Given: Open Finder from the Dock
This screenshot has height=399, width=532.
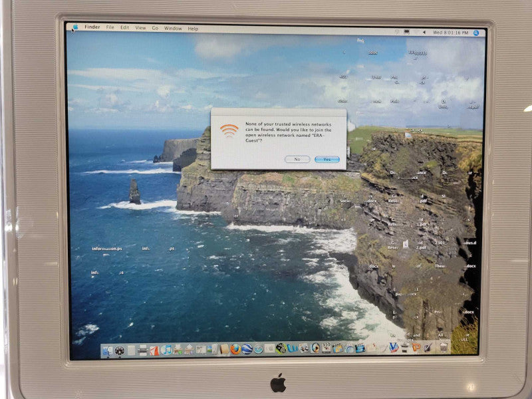Looking at the screenshot, I should coord(108,350).
